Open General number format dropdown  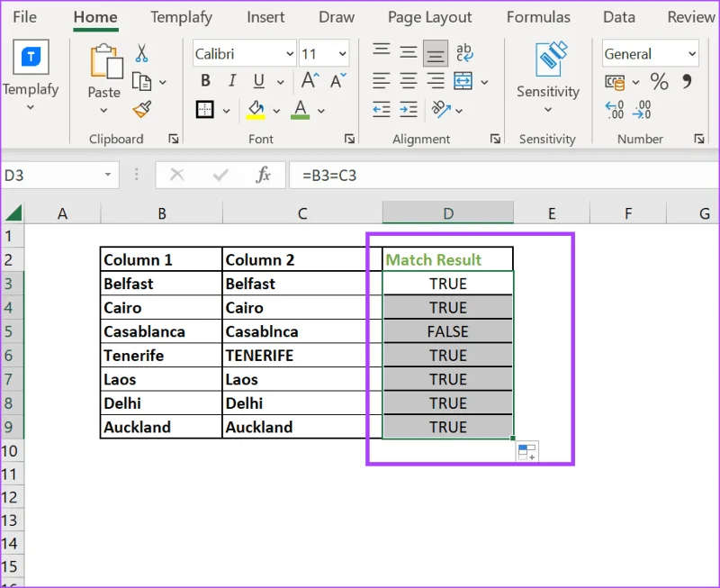692,54
